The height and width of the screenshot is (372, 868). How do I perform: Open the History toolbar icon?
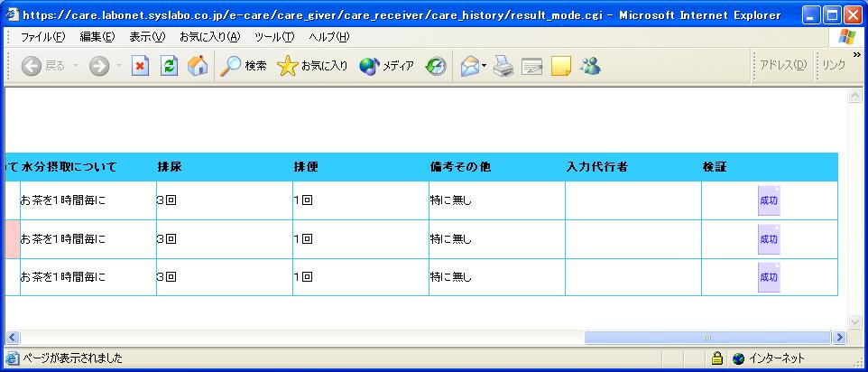(x=437, y=66)
